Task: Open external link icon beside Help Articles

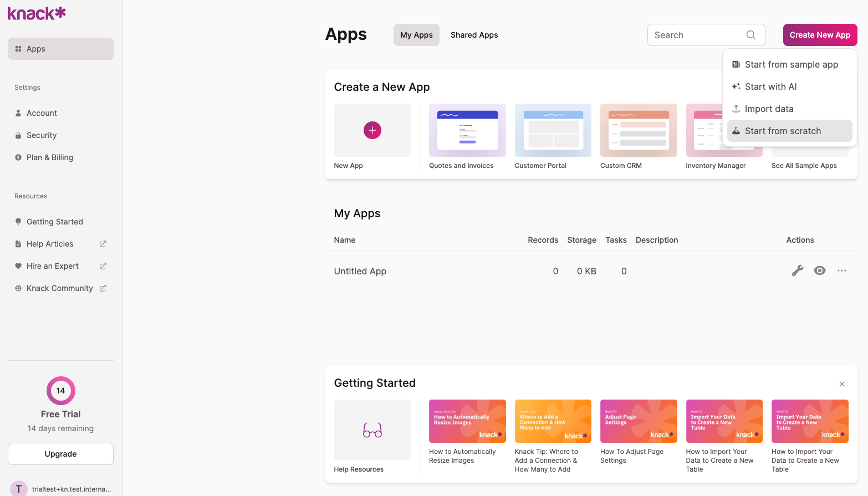Action: (103, 244)
